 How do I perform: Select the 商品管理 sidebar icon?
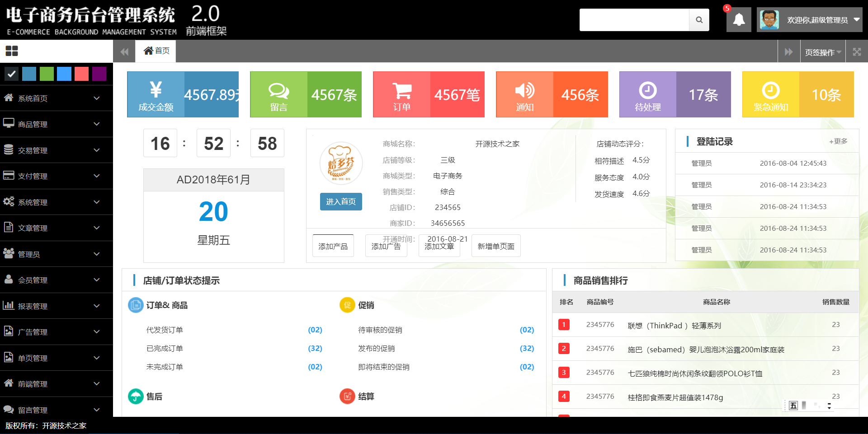(9, 124)
